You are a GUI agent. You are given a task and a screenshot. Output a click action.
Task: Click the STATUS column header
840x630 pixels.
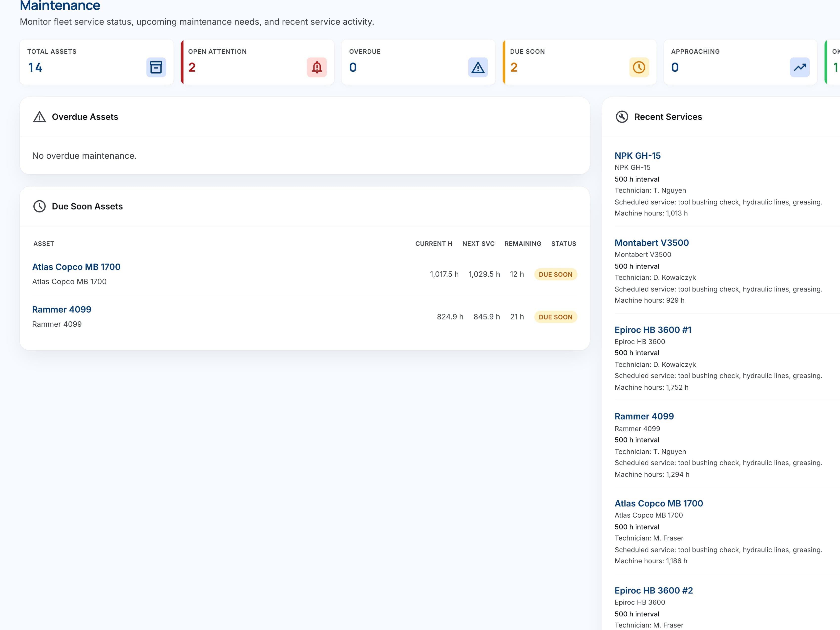(564, 244)
